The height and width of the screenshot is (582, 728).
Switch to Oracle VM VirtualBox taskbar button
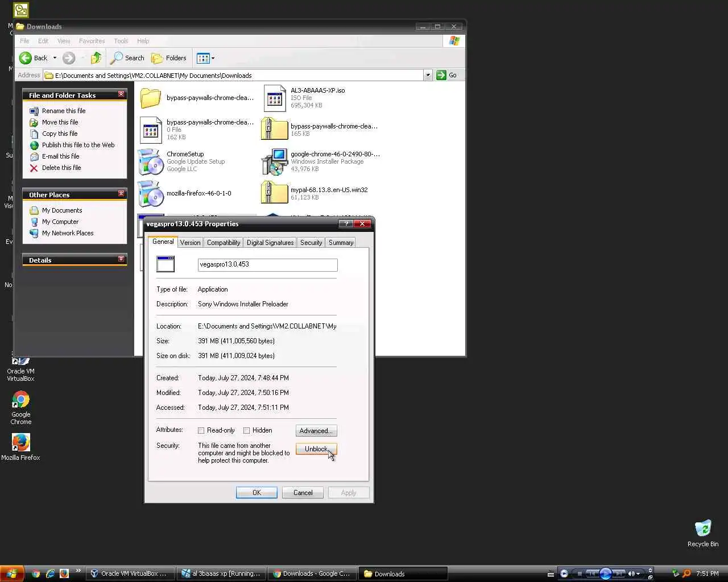coord(130,573)
